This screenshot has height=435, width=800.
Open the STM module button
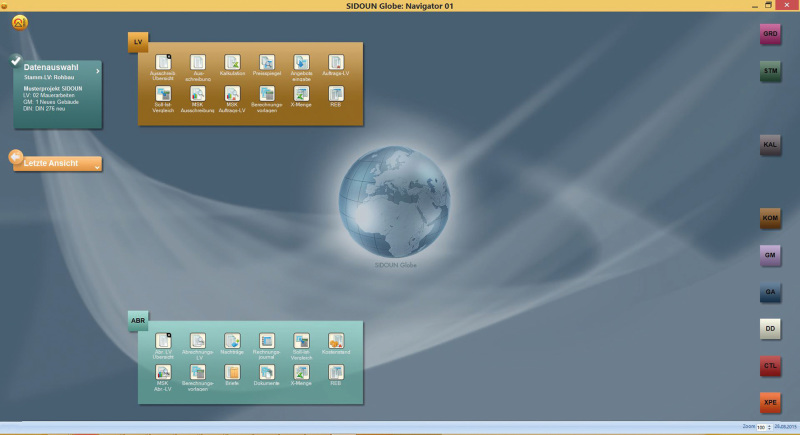coord(770,71)
